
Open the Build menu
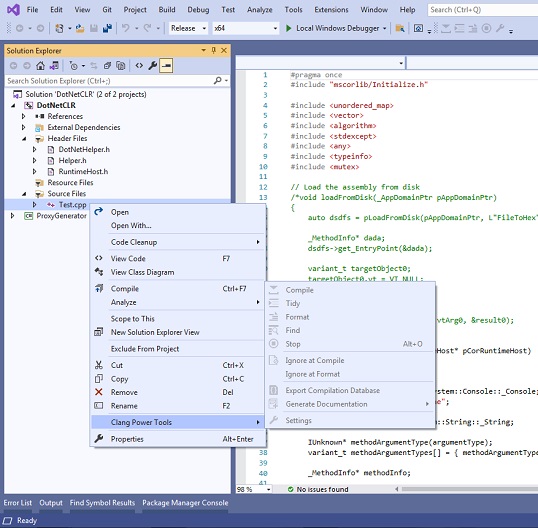[x=167, y=10]
